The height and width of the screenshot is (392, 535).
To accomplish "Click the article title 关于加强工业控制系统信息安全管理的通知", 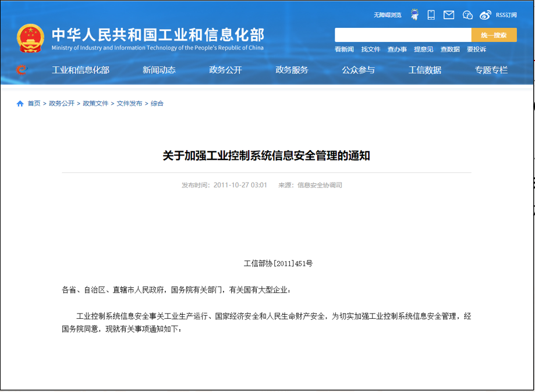I will [266, 155].
